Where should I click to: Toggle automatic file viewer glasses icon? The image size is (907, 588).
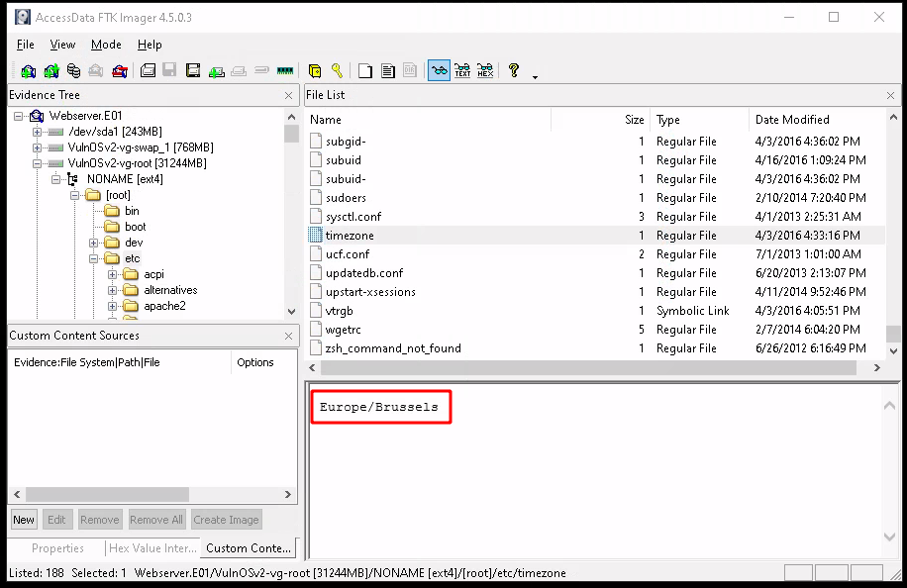pos(439,71)
